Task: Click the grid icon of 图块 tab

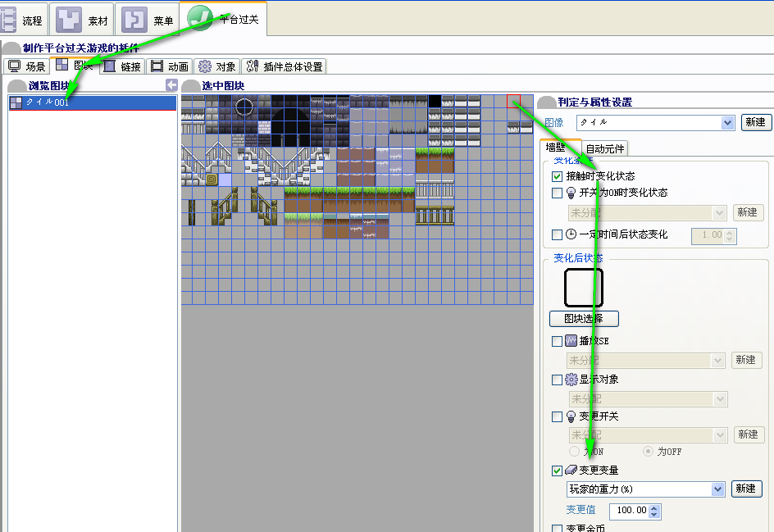Action: [61, 65]
